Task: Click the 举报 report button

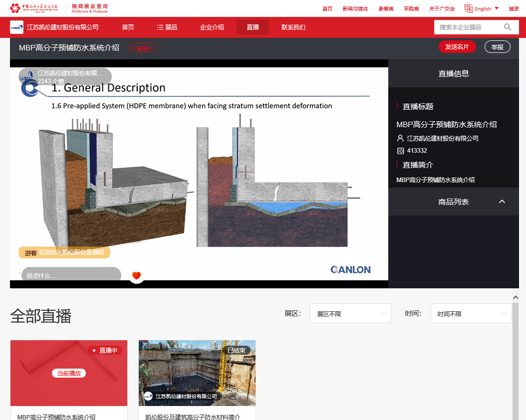Action: [497, 47]
